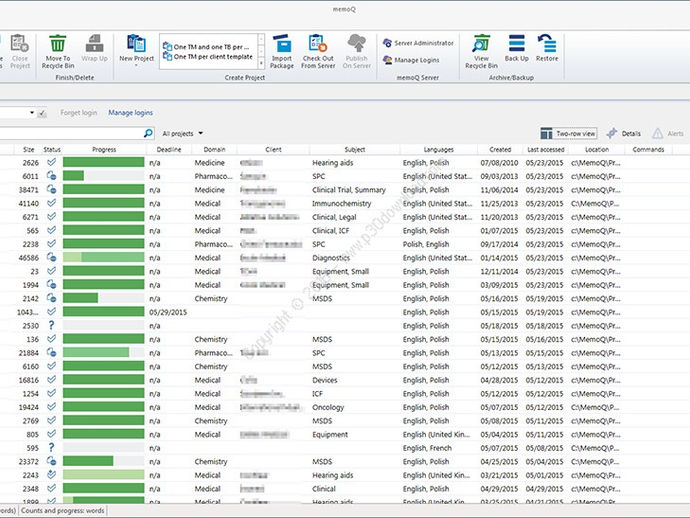Click status icon of size 46586 project
This screenshot has height=518, width=690.
coord(51,257)
